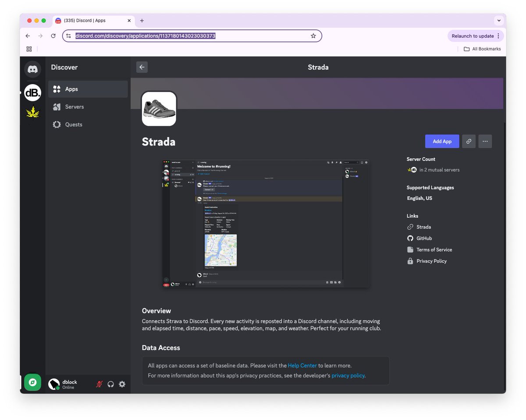Screen dimensions: 526x420
Task: Expand the tab search dropdown arrow
Action: (498, 21)
